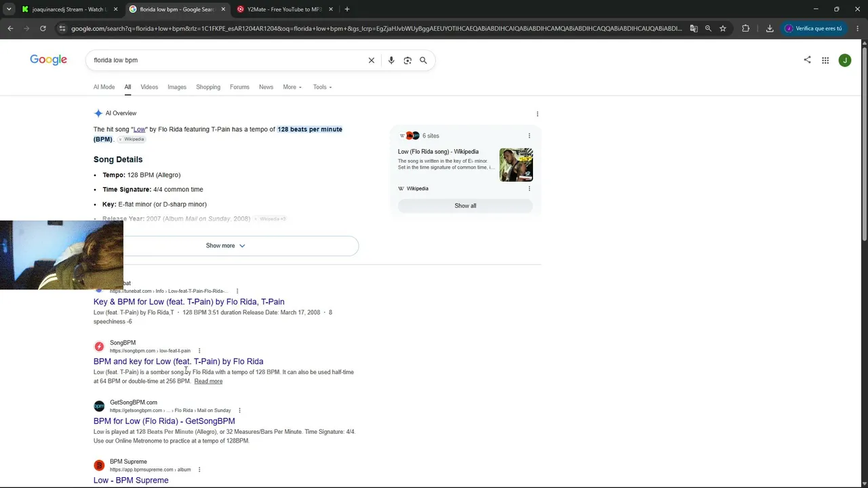Bookmark this page with the star
The width and height of the screenshot is (868, 488).
[x=723, y=28]
